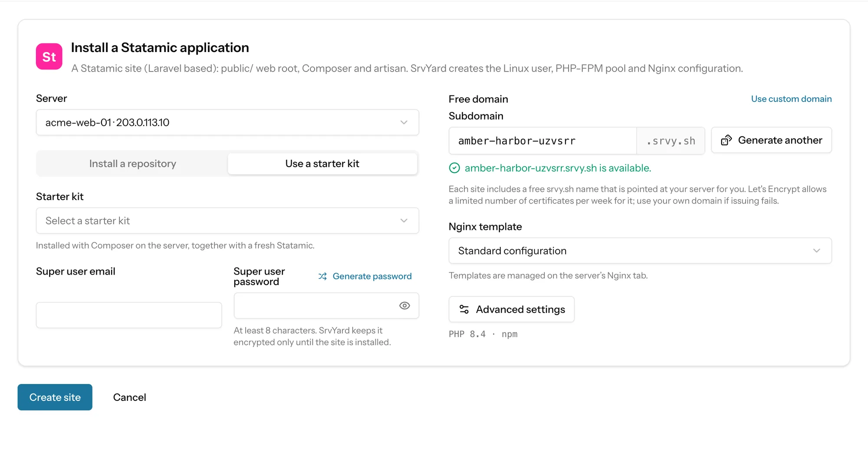Open the Select a starter kit dropdown
This screenshot has height=469, width=868.
(x=227, y=221)
